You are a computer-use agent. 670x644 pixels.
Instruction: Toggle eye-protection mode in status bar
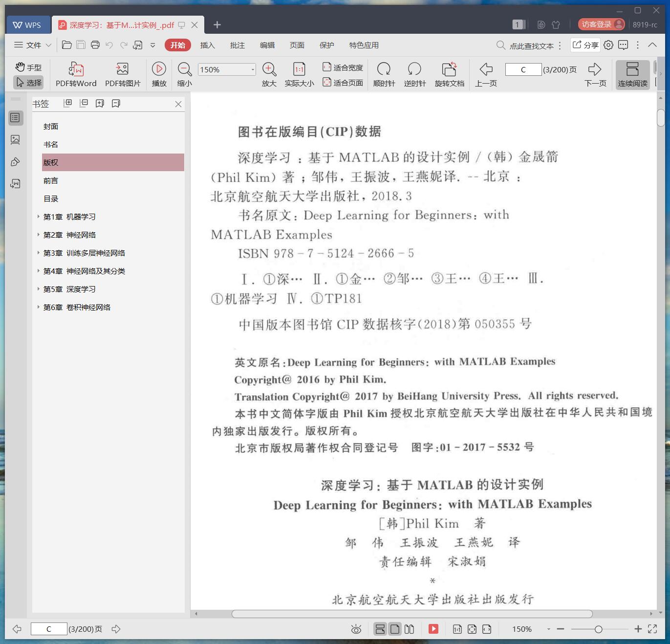(x=356, y=629)
